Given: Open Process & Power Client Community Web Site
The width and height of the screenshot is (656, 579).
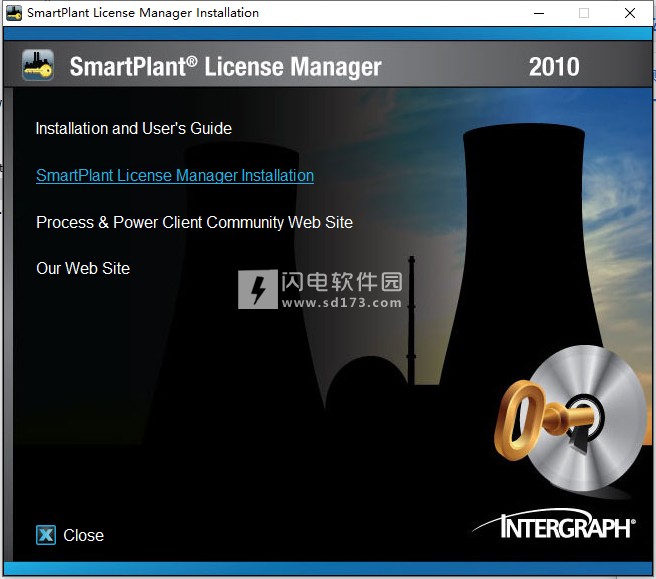Looking at the screenshot, I should point(194,223).
